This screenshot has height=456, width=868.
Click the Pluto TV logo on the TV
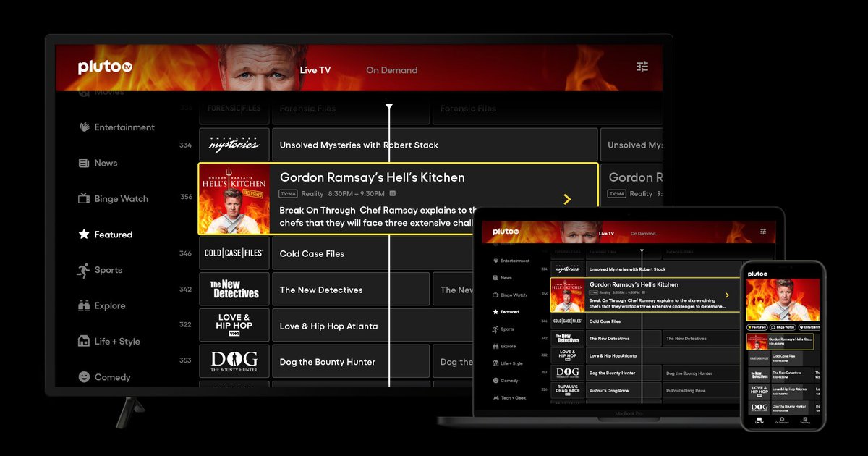coord(106,67)
